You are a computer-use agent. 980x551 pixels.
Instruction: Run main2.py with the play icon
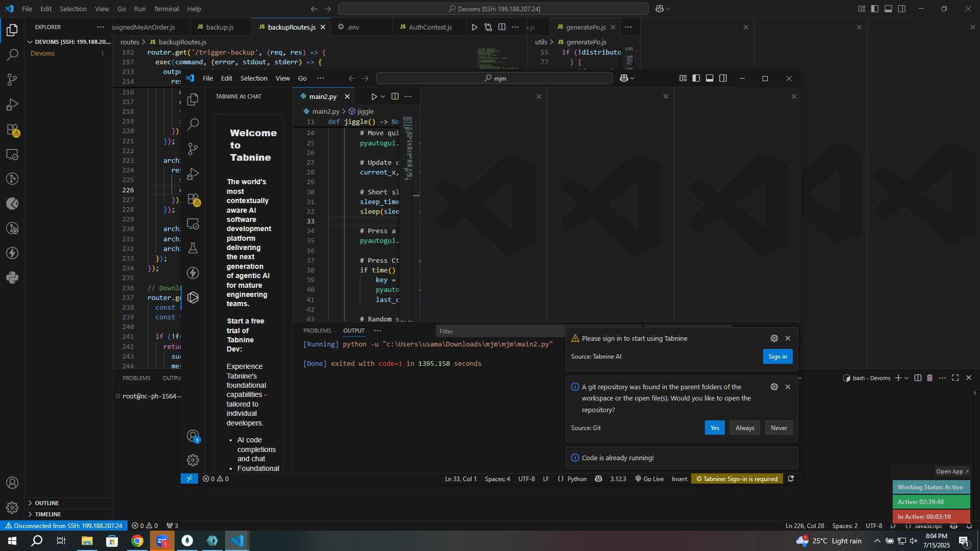tap(374, 96)
